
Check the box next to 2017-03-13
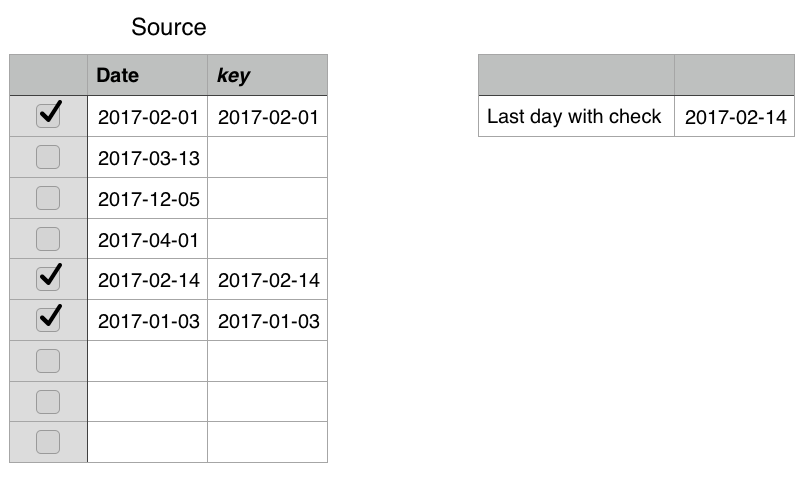48,157
